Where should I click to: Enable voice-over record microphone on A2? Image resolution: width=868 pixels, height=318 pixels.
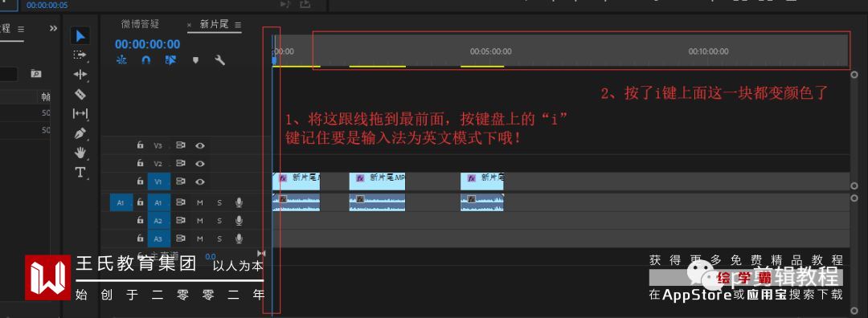239,221
